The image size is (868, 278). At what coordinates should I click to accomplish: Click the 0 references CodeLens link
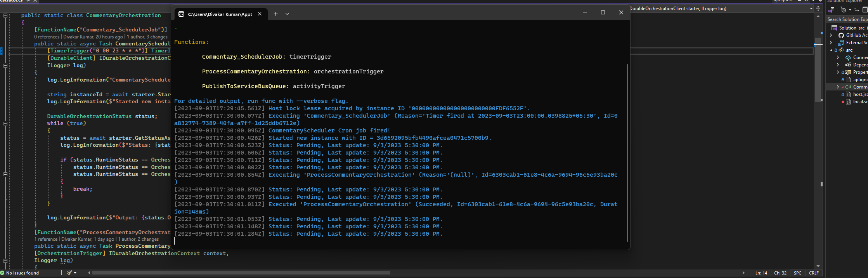coord(47,37)
